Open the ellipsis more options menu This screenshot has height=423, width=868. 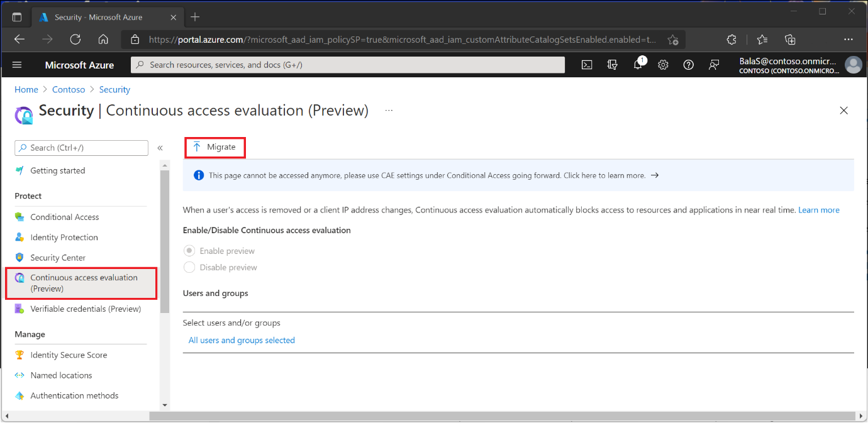point(389,111)
